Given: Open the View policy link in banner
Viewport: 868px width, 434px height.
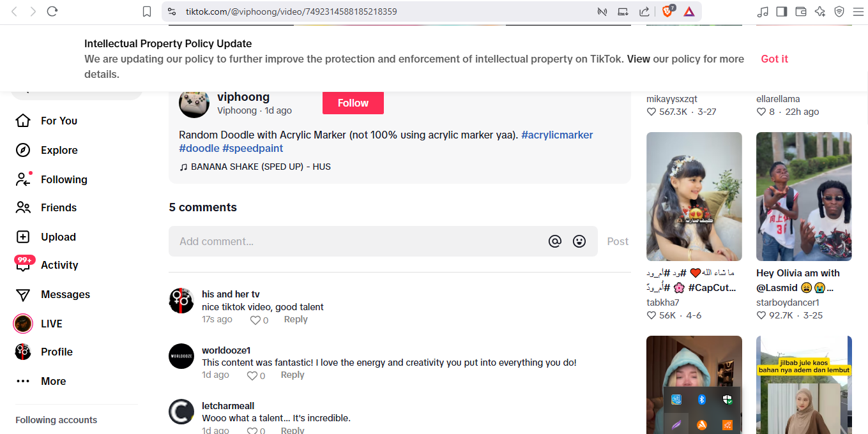Looking at the screenshot, I should [638, 59].
